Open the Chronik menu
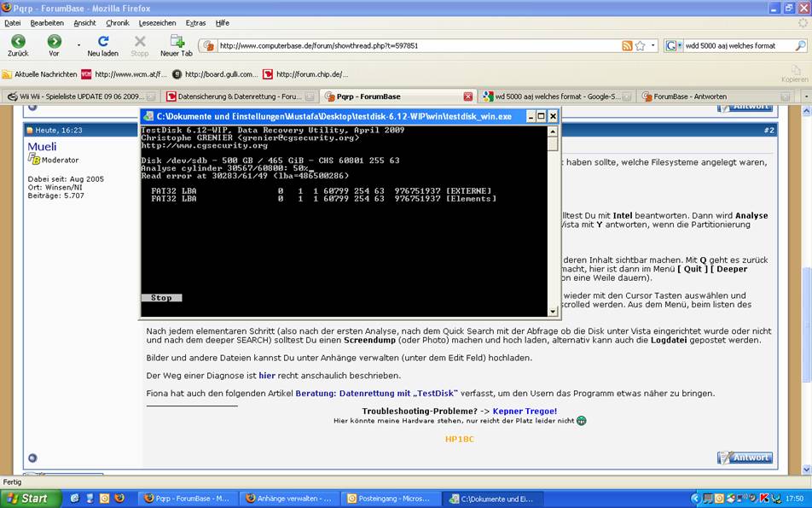This screenshot has height=508, width=812. (118, 23)
